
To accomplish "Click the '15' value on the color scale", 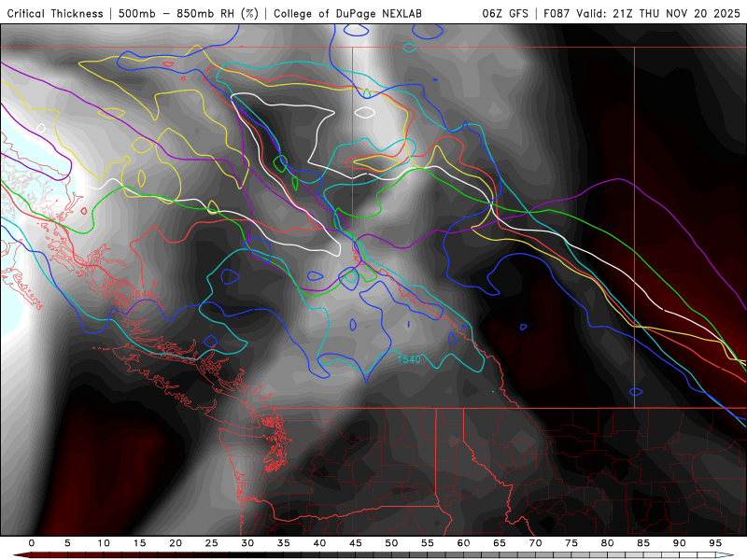I will click(139, 543).
